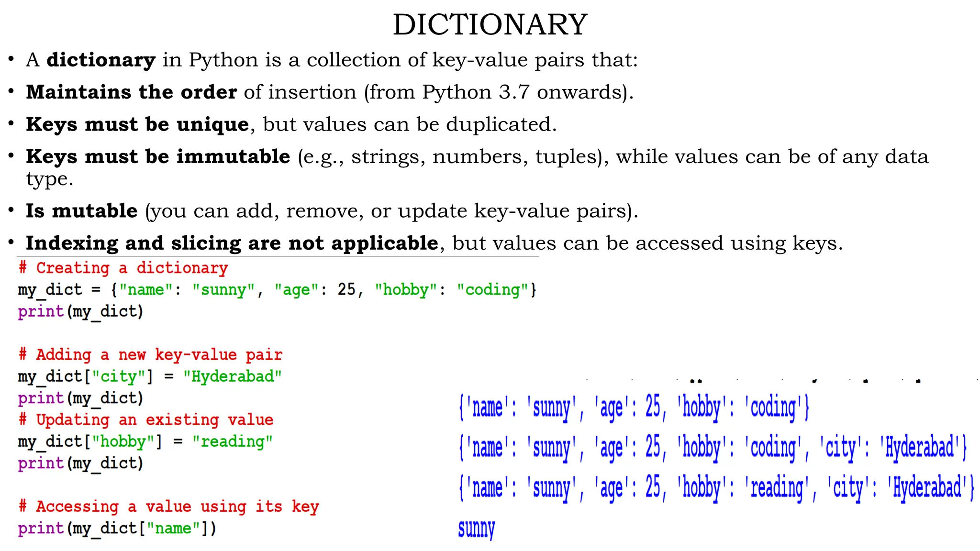Click the my_dict assignment code line

277,290
